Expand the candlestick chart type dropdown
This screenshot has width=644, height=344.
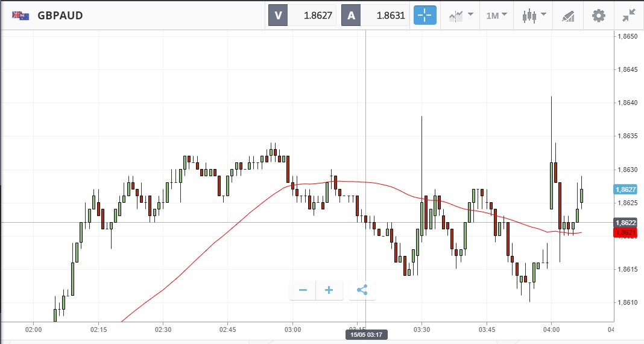(x=534, y=16)
